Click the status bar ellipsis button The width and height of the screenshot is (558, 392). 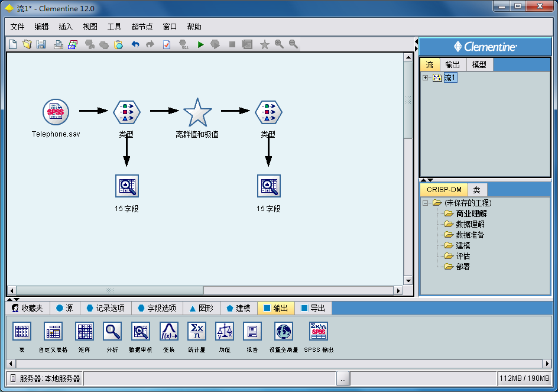click(x=343, y=379)
